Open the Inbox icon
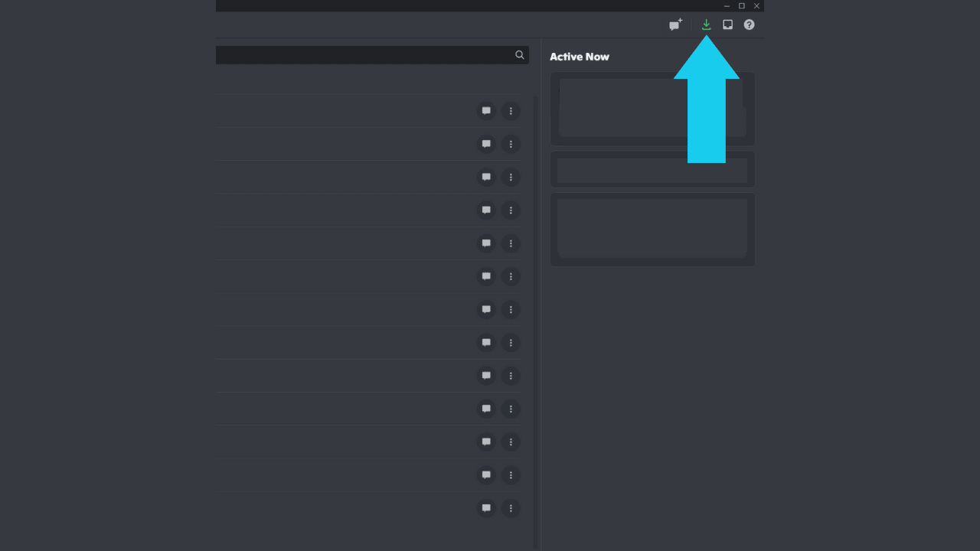The height and width of the screenshot is (551, 980). coord(727,24)
